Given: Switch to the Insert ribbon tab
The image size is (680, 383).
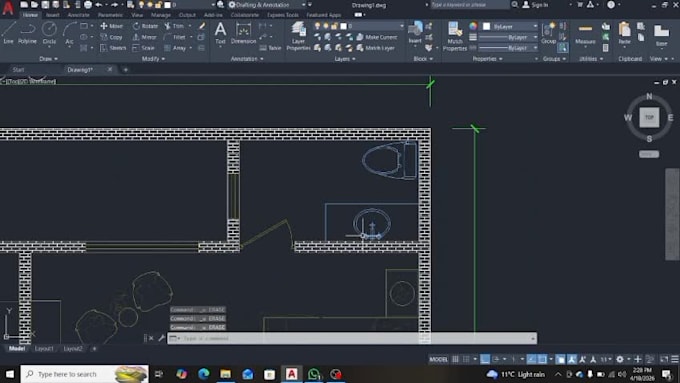Looking at the screenshot, I should [52, 15].
